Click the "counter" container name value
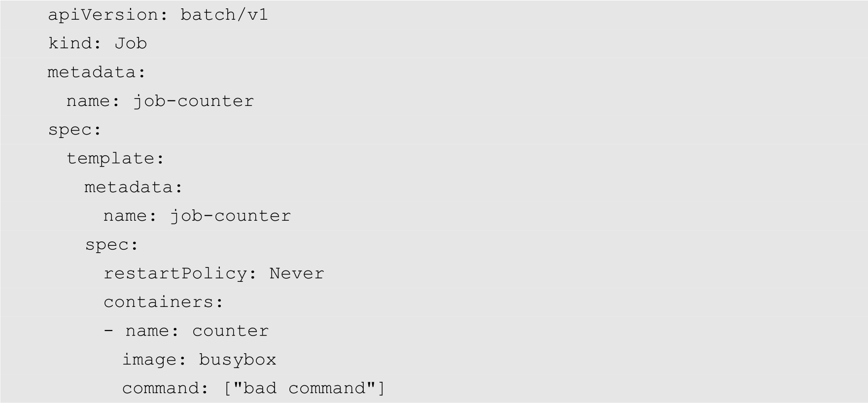The image size is (868, 403). pyautogui.click(x=231, y=331)
